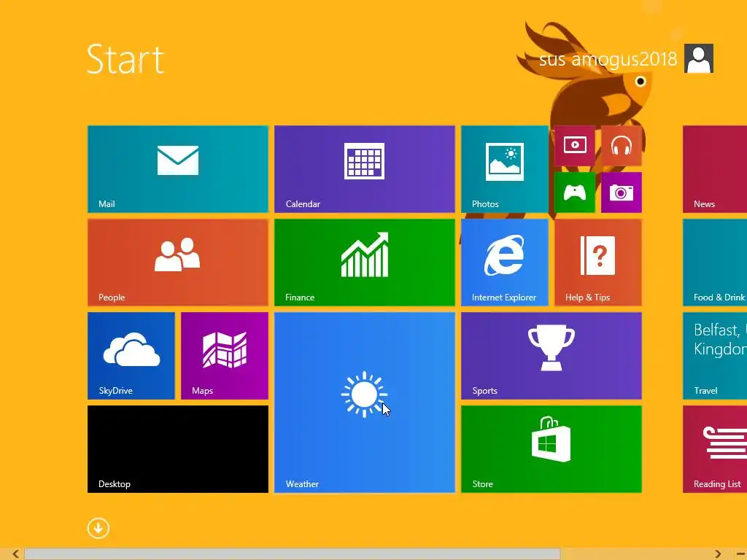
Task: Click the user account picture
Action: (x=698, y=58)
